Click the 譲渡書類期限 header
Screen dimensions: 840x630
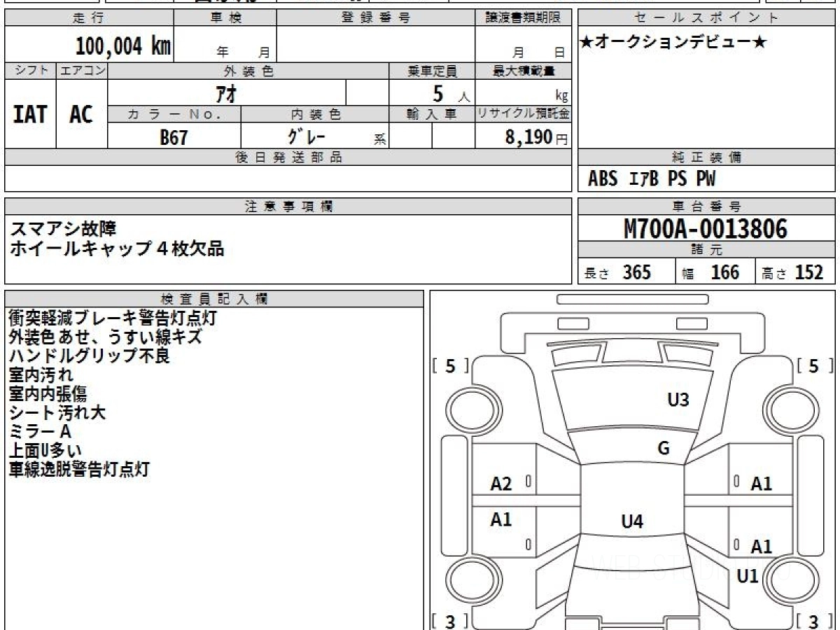tap(523, 18)
